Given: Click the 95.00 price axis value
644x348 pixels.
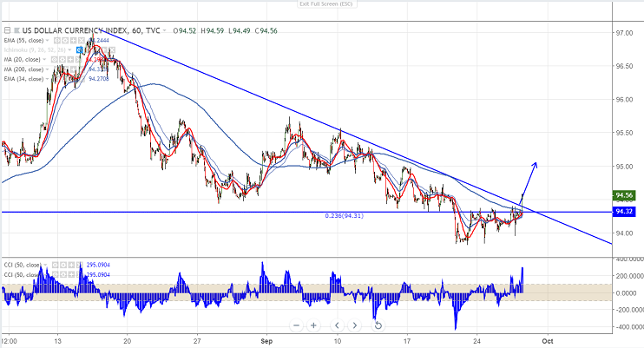Looking at the screenshot, I should tap(624, 167).
